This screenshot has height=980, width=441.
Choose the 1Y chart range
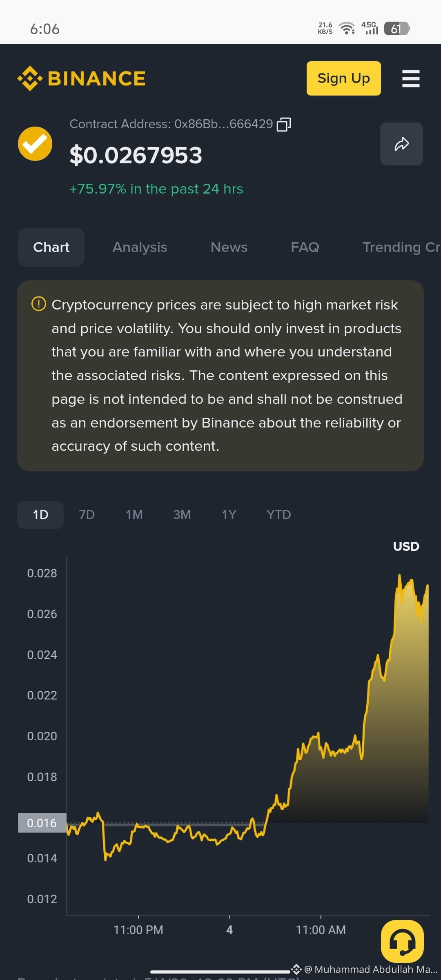click(229, 514)
